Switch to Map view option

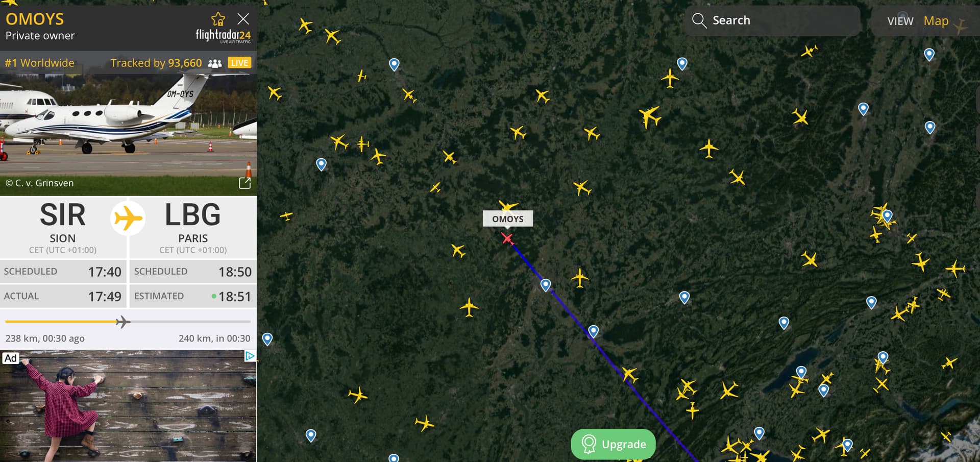pos(936,21)
